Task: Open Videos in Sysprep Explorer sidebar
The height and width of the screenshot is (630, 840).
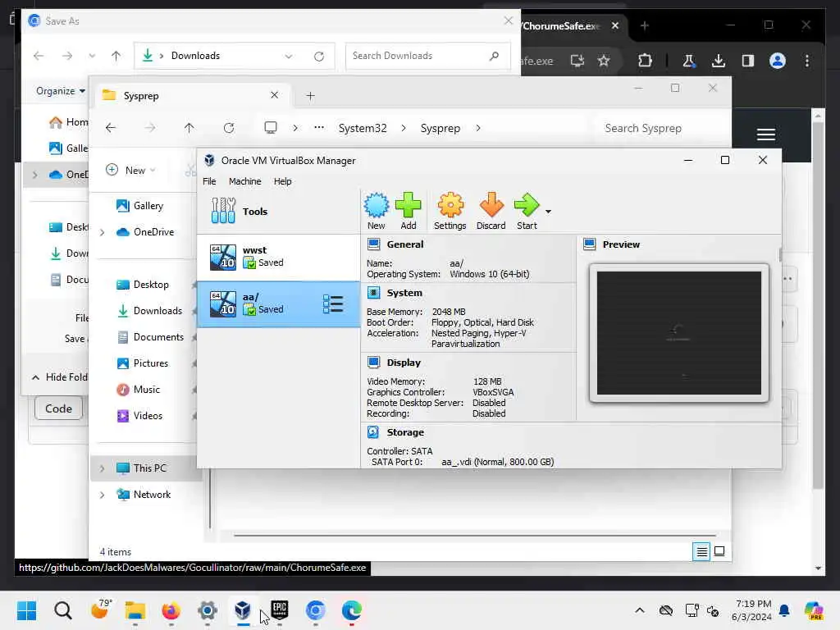Action: [148, 416]
